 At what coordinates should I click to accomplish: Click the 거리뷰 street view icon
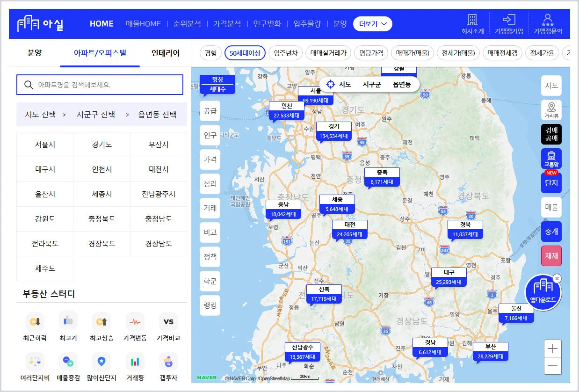pyautogui.click(x=551, y=110)
